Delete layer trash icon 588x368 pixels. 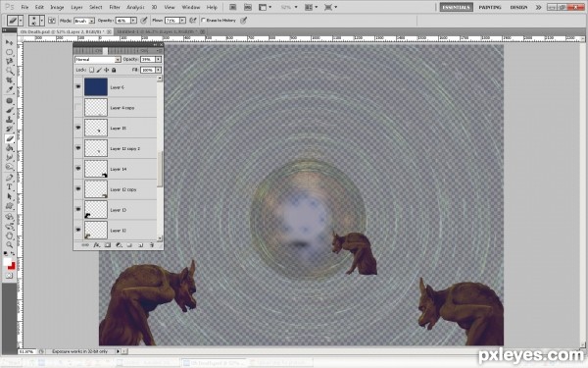click(152, 245)
